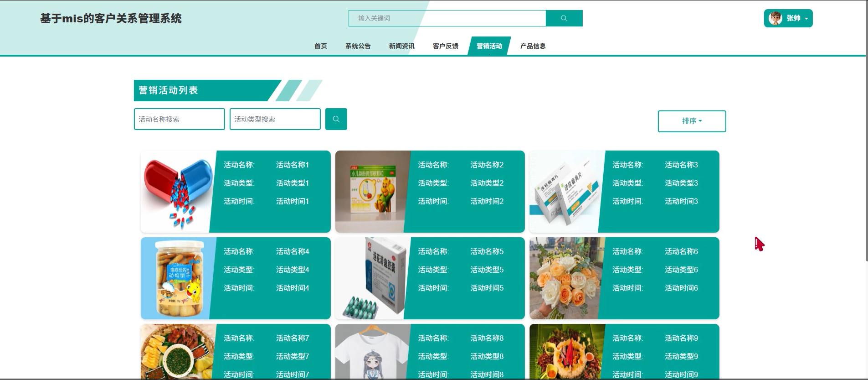
Task: Click the activity list search magnifier button
Action: click(x=336, y=119)
